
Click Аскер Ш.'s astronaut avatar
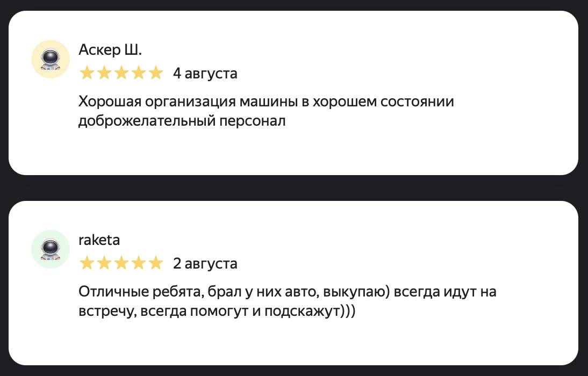click(51, 59)
